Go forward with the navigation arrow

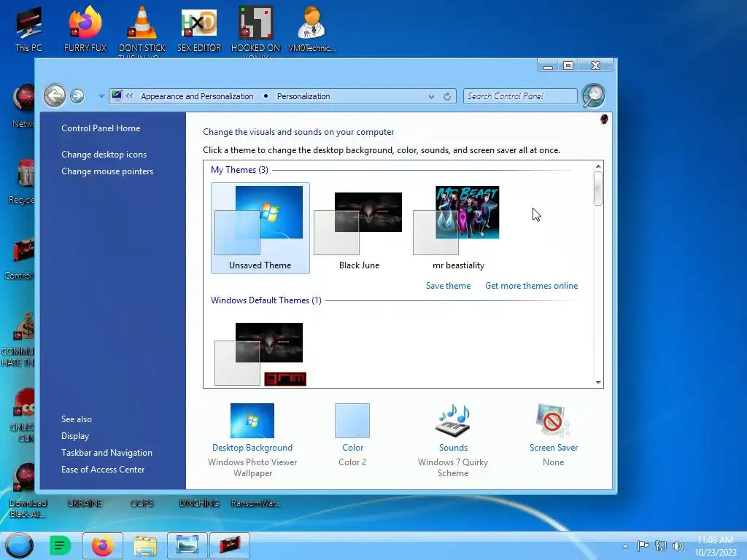[x=77, y=96]
